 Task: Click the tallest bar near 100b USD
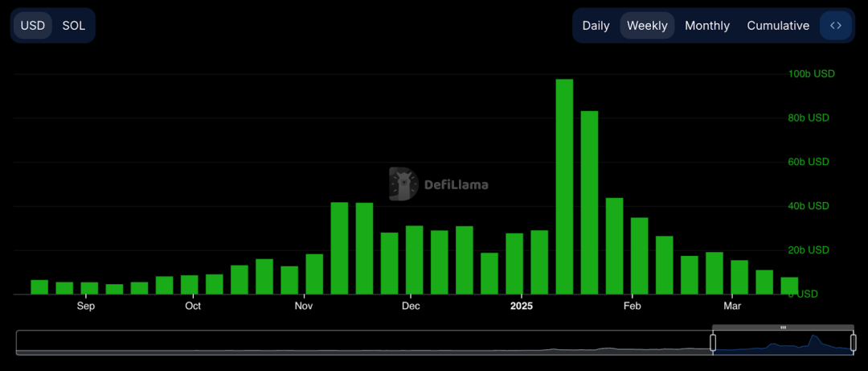click(x=564, y=187)
